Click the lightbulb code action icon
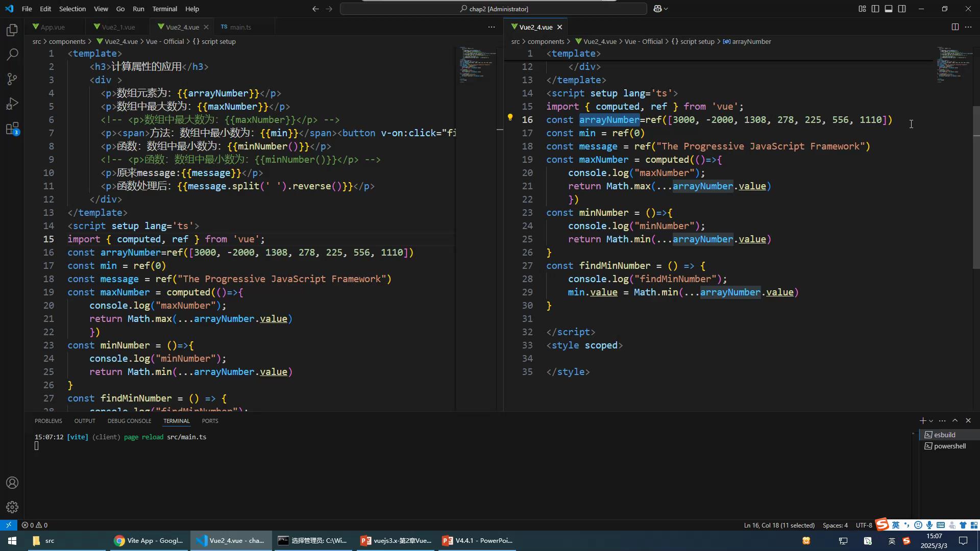 coord(510,118)
